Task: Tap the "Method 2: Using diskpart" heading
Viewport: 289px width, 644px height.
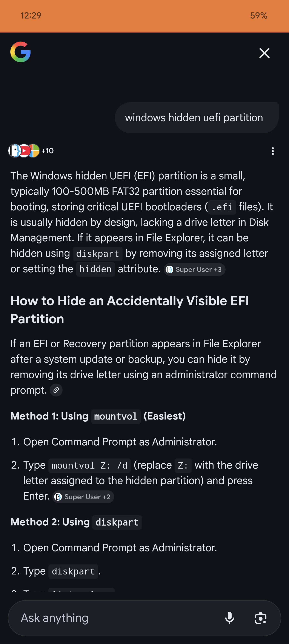Action: (76, 522)
